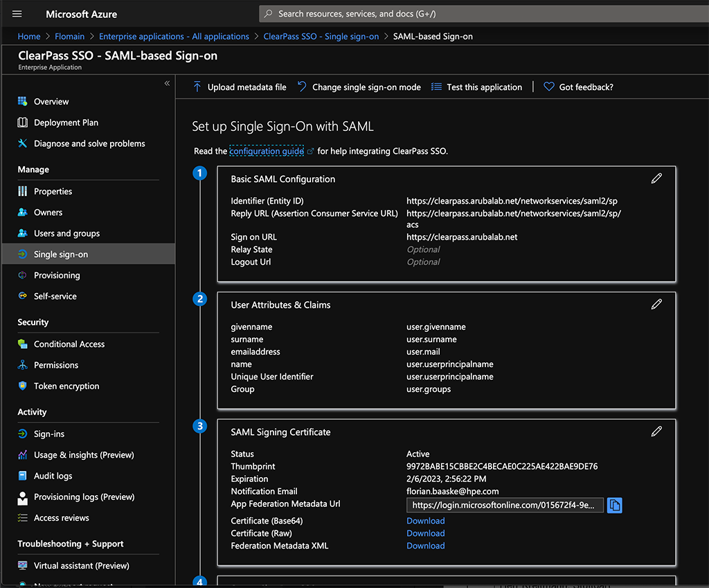Click the Access reviews list icon
Screen dimensions: 709x588
(22, 518)
